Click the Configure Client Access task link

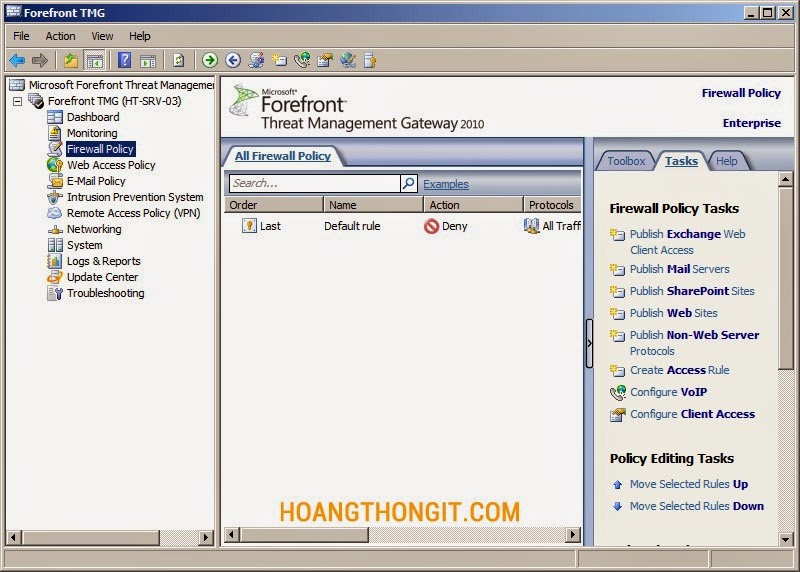[x=692, y=414]
